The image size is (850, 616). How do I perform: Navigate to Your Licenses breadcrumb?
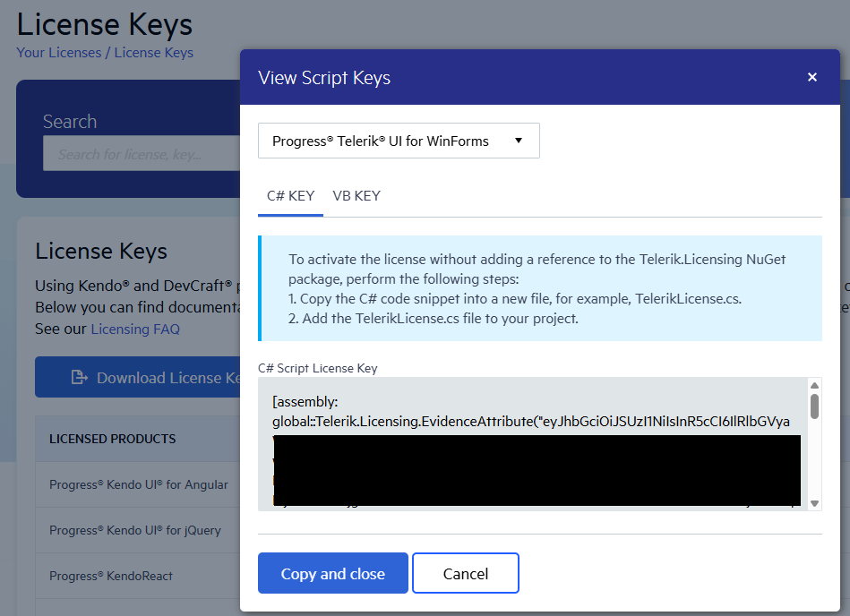pyautogui.click(x=57, y=52)
